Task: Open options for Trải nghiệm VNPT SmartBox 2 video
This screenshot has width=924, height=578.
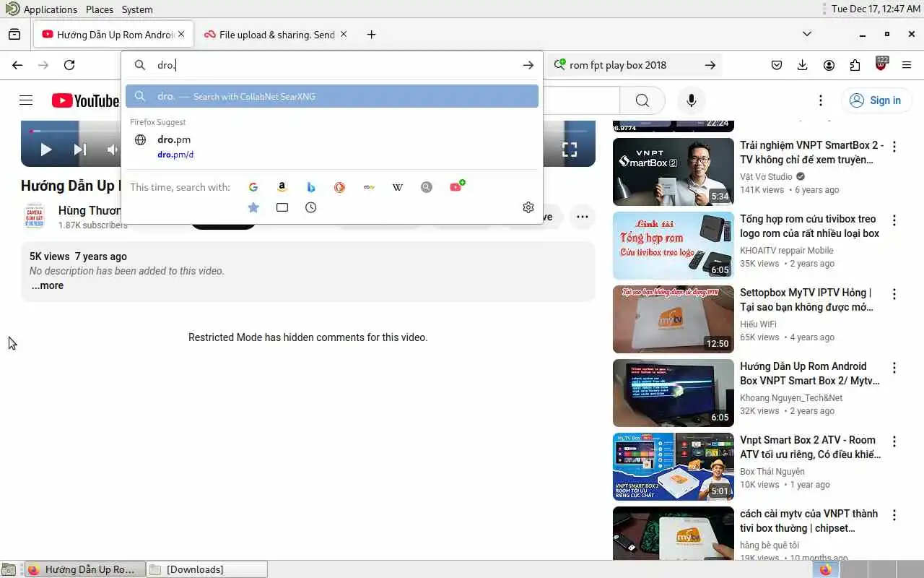Action: click(x=894, y=147)
